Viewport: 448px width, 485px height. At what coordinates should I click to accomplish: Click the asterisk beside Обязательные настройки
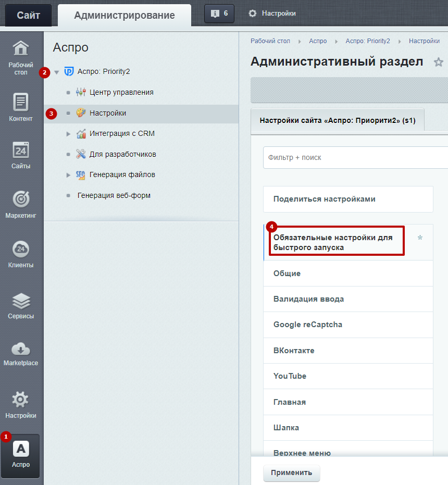[420, 238]
